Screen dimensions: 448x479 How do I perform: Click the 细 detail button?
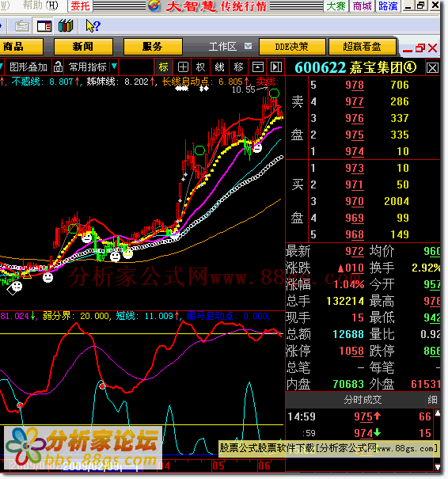(x=432, y=400)
